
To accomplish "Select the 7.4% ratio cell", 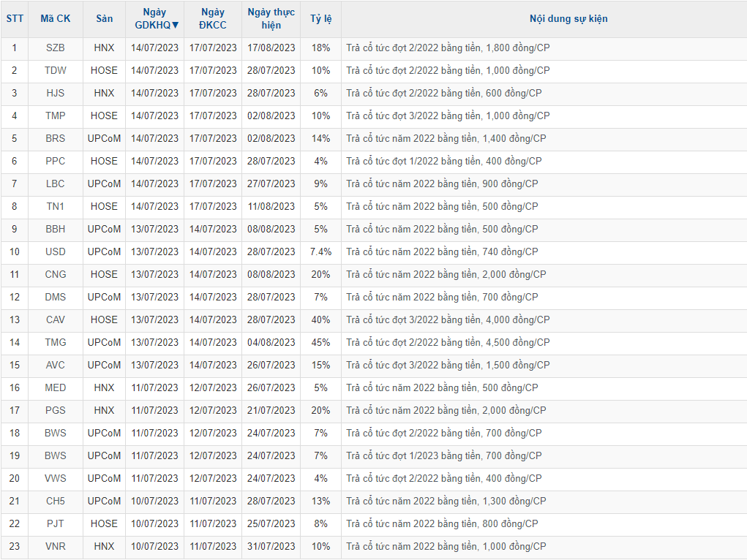I will (x=320, y=251).
